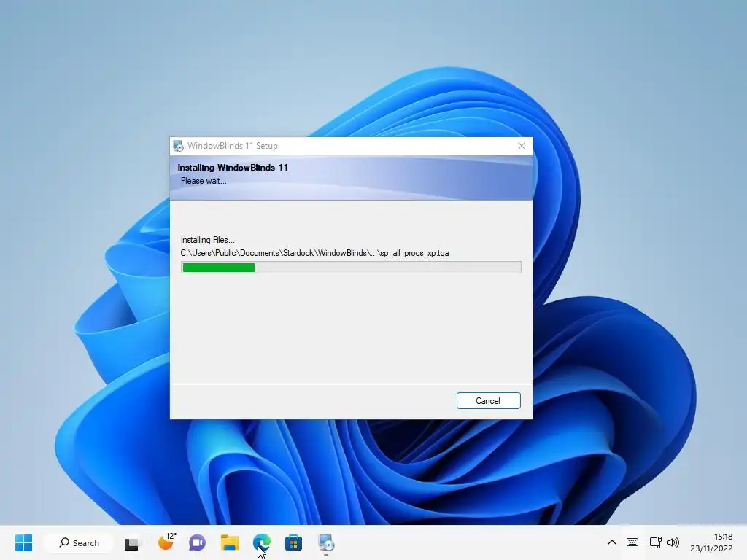Open Microsoft Store from the taskbar
The width and height of the screenshot is (747, 560).
tap(293, 542)
